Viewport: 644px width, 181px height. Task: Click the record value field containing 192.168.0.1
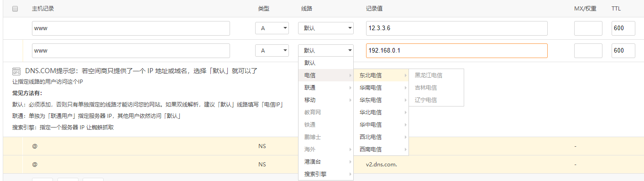coord(456,50)
